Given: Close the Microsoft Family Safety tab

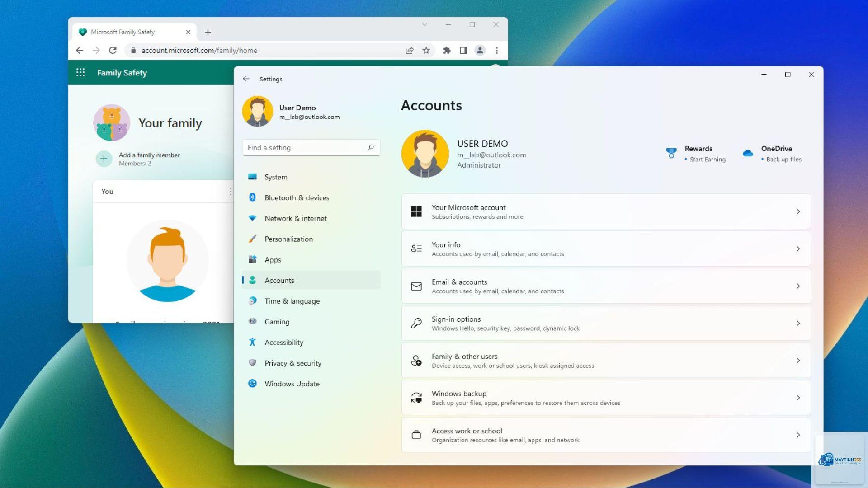Looking at the screenshot, I should tap(188, 32).
